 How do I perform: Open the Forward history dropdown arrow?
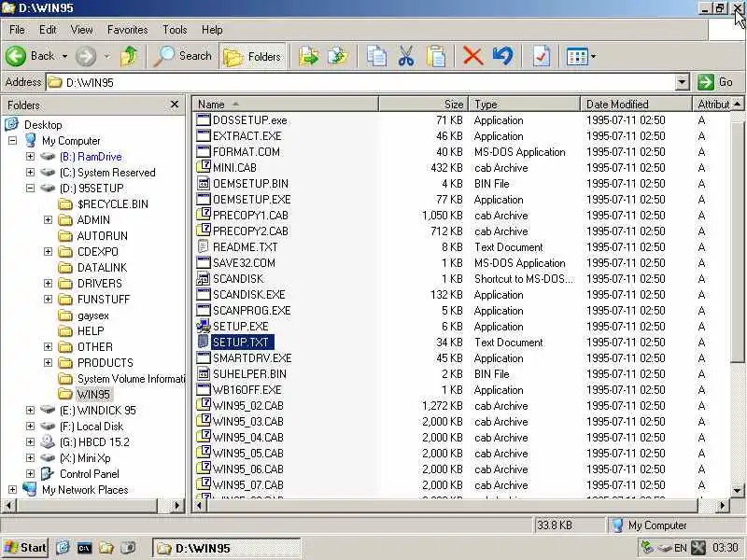tap(107, 56)
